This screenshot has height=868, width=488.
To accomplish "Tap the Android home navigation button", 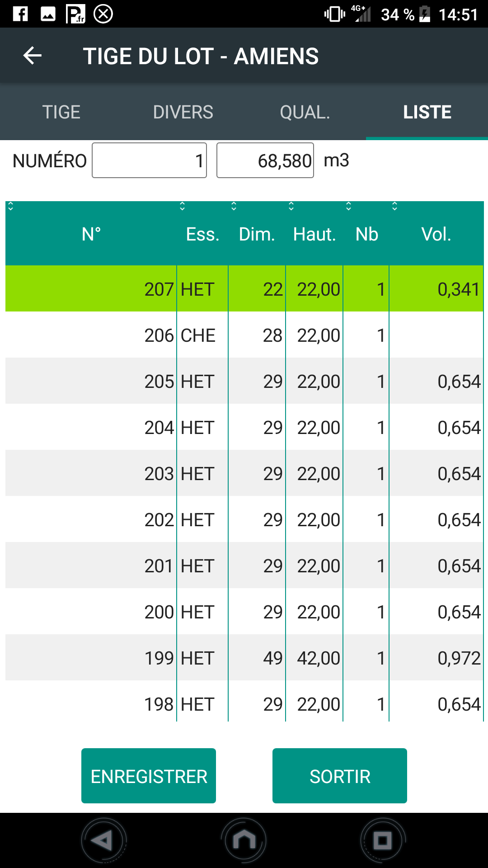I will (244, 840).
